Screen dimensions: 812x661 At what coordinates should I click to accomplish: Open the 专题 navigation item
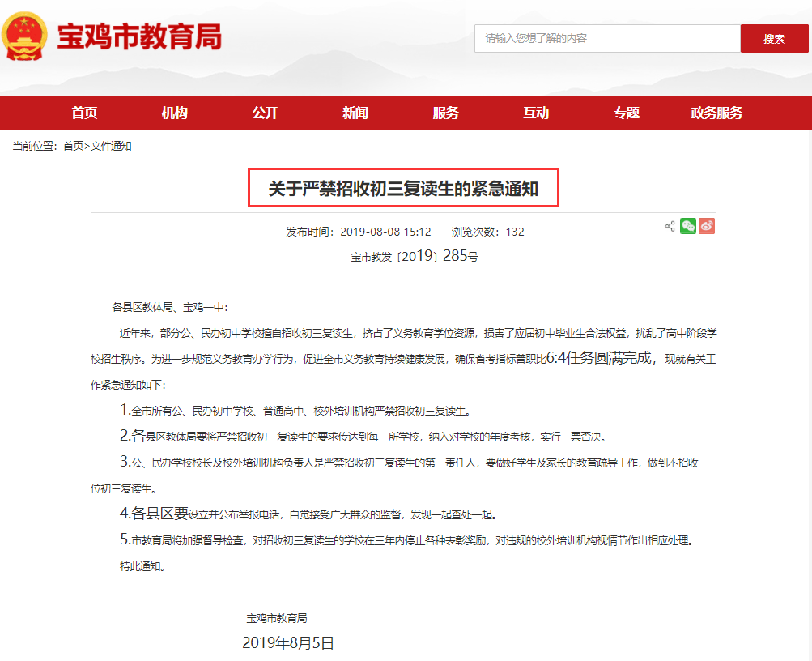627,113
